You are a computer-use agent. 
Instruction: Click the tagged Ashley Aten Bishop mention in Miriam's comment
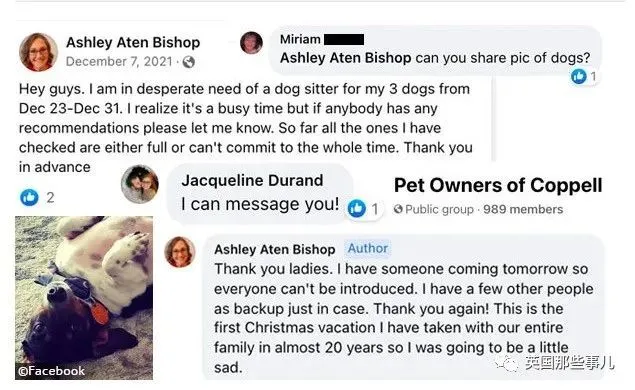click(345, 58)
